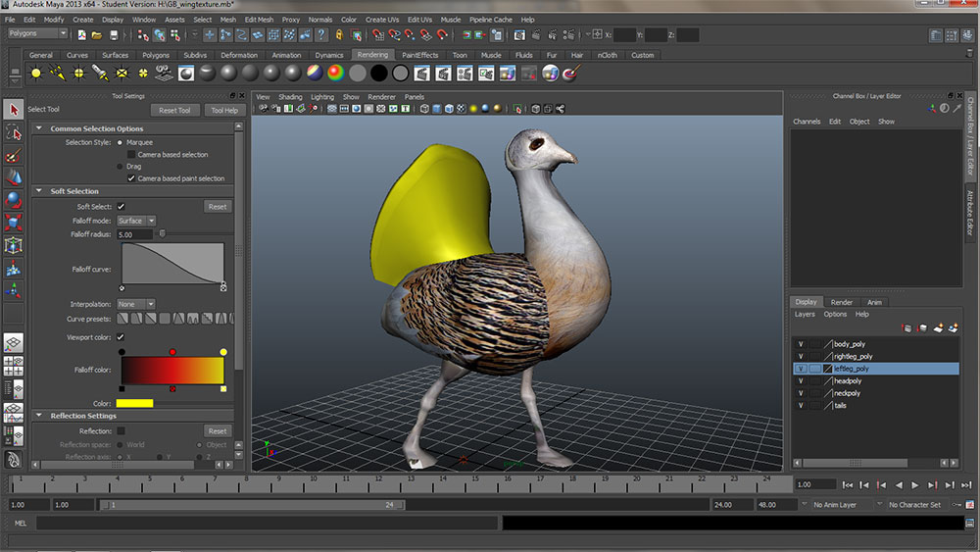Toggle visibility of the body_poly layer
Viewport: 980px width, 552px height.
[x=801, y=344]
